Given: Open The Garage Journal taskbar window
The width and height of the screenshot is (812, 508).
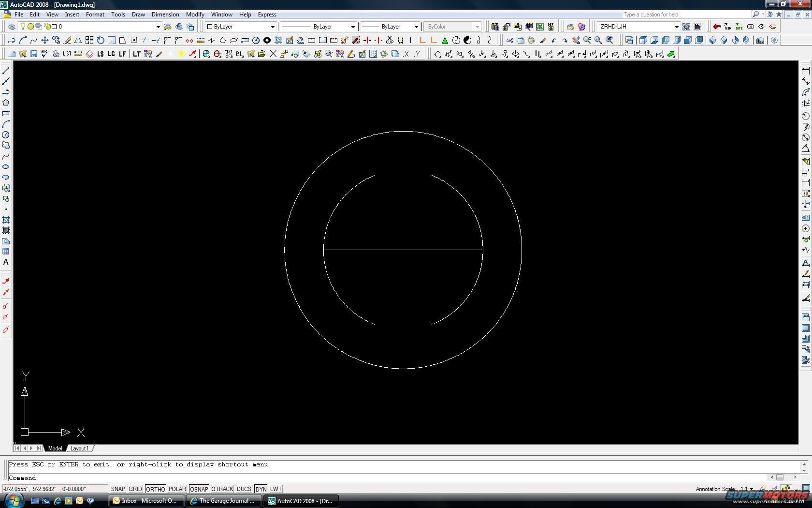Looking at the screenshot, I should (223, 501).
